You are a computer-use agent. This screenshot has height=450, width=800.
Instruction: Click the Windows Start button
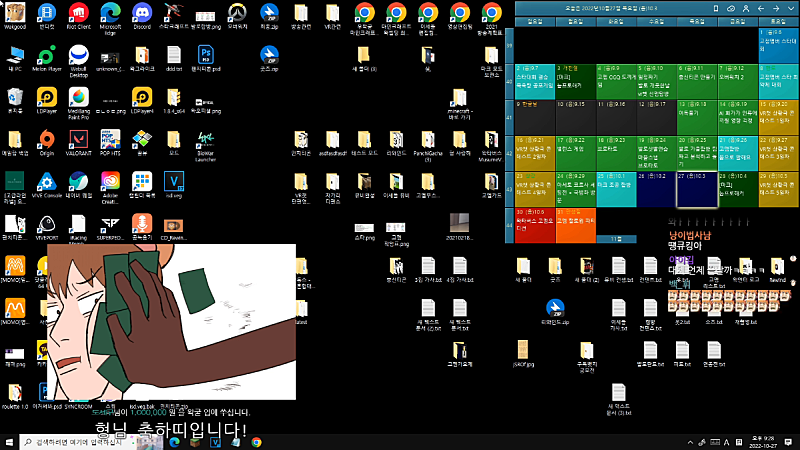tap(10, 441)
